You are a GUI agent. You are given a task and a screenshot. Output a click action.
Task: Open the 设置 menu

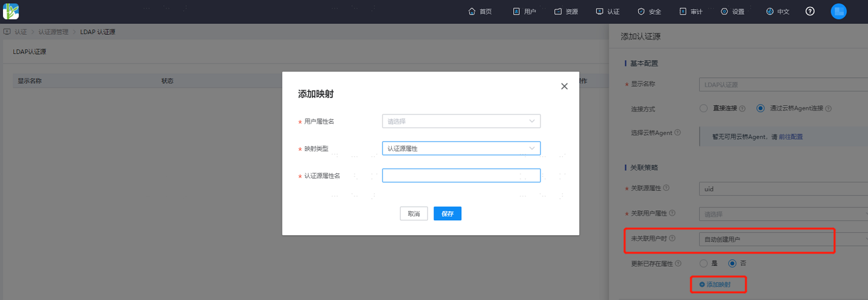point(733,12)
